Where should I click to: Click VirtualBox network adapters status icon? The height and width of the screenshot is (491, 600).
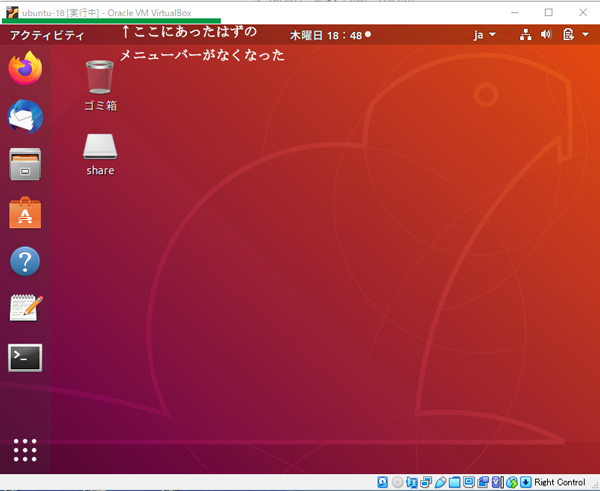426,482
